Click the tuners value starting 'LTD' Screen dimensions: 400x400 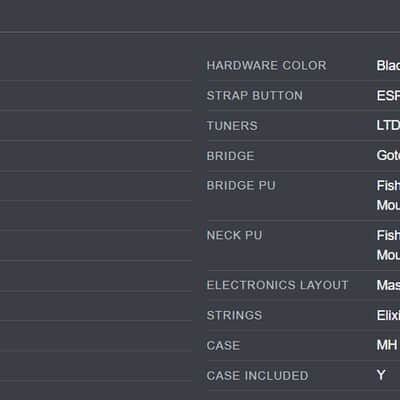pyautogui.click(x=388, y=126)
